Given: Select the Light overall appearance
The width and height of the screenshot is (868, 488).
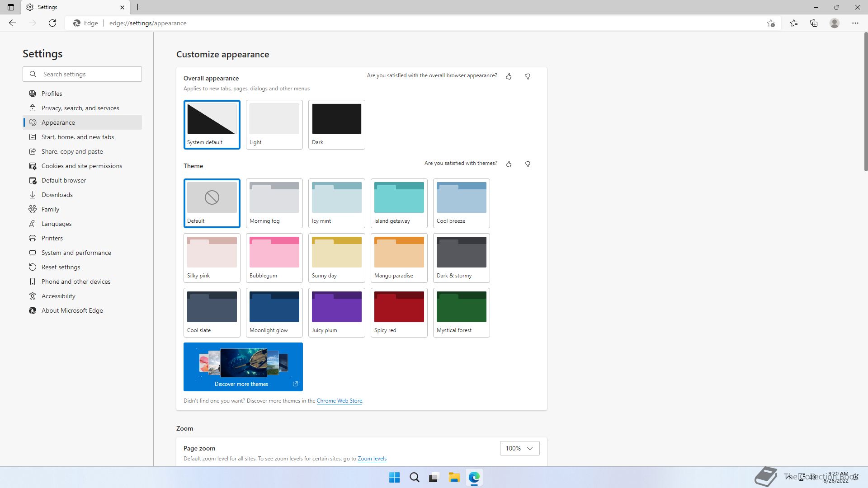Looking at the screenshot, I should point(274,124).
